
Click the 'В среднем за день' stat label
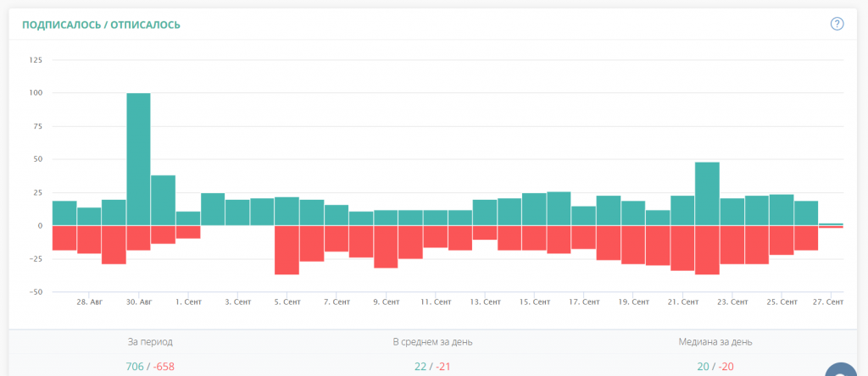(432, 342)
